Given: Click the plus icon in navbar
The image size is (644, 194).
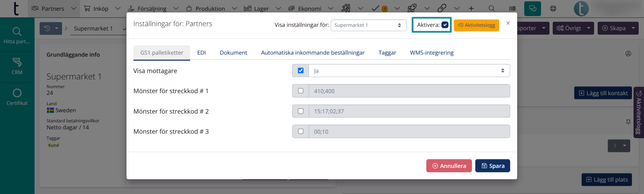Looking at the screenshot, I should pos(471,8).
